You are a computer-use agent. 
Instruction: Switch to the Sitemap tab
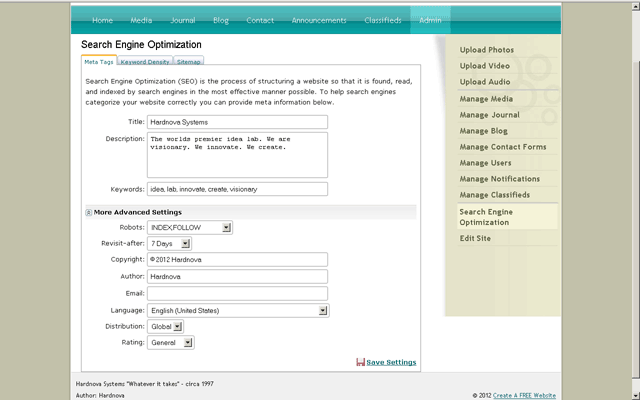click(189, 61)
